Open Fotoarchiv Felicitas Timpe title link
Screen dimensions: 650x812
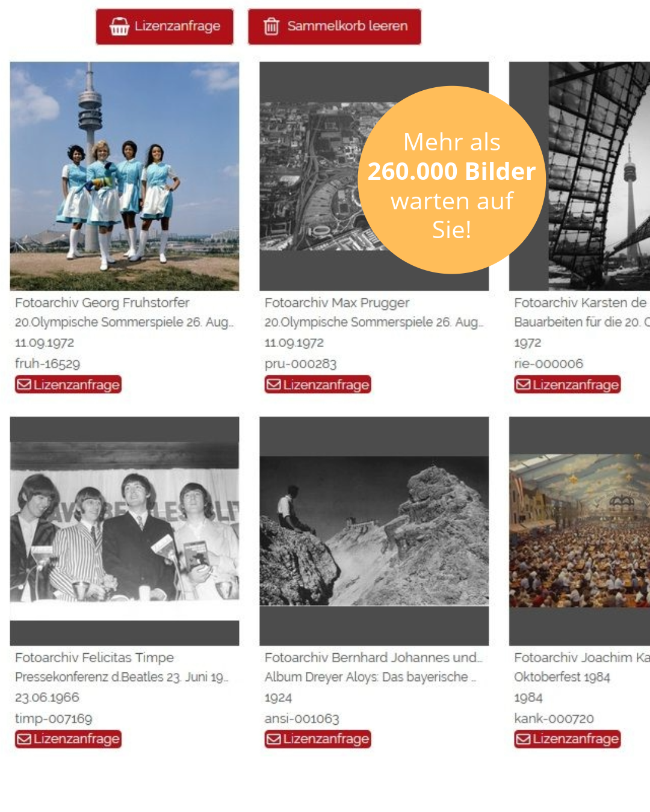(94, 657)
